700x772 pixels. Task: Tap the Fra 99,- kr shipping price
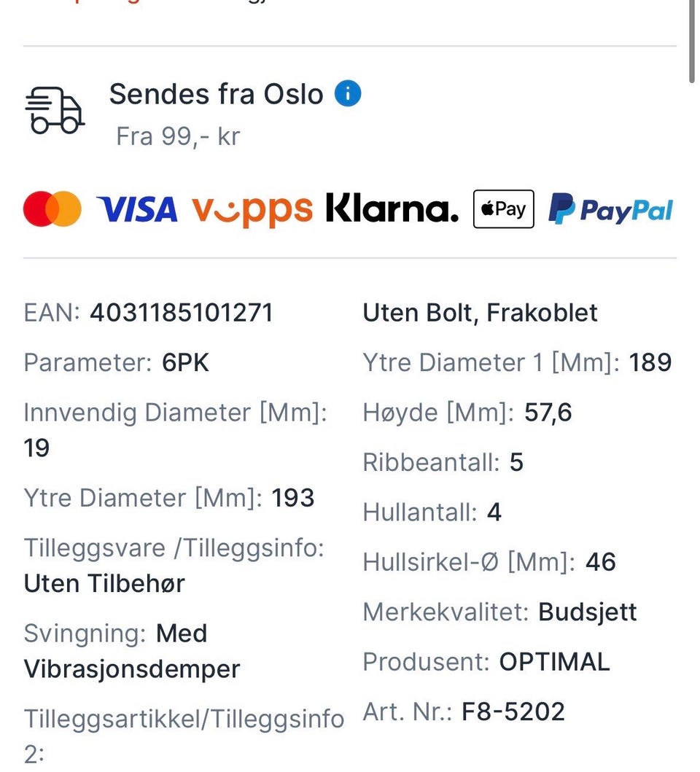pyautogui.click(x=178, y=136)
